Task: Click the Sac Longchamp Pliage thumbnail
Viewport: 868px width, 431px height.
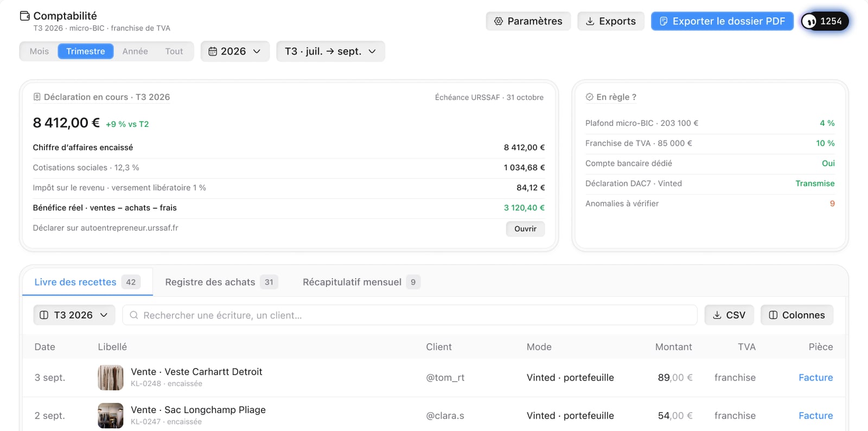Action: tap(111, 415)
